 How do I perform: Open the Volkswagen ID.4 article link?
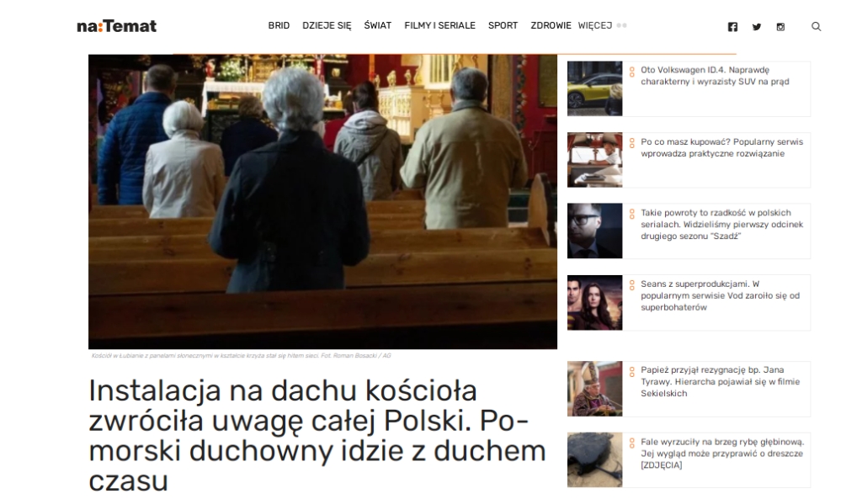coord(715,76)
